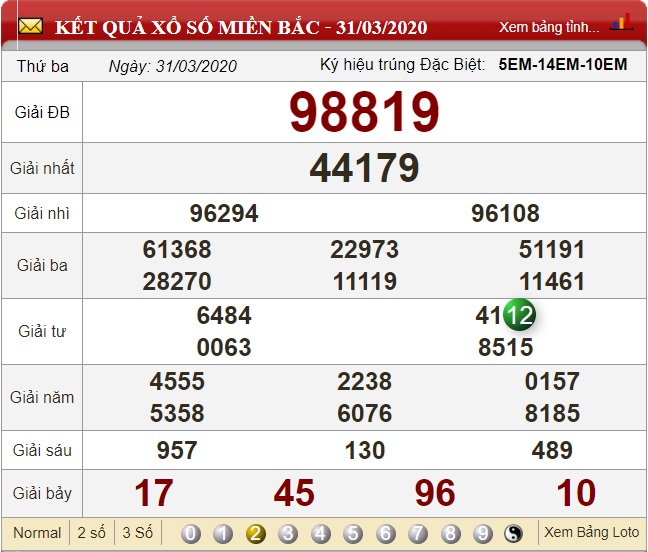Select digit 9 filter ball
The width and height of the screenshot is (648, 552).
(x=482, y=533)
